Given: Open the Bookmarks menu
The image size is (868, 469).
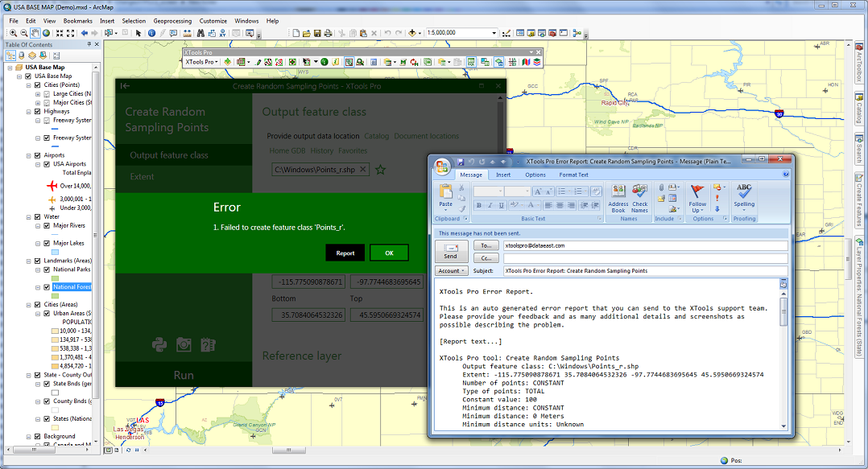Looking at the screenshot, I should point(77,21).
